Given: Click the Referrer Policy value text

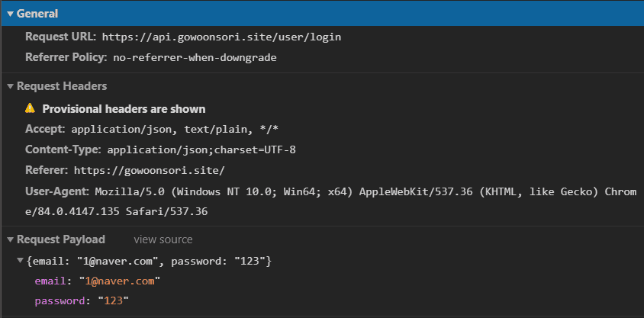Looking at the screenshot, I should [194, 57].
